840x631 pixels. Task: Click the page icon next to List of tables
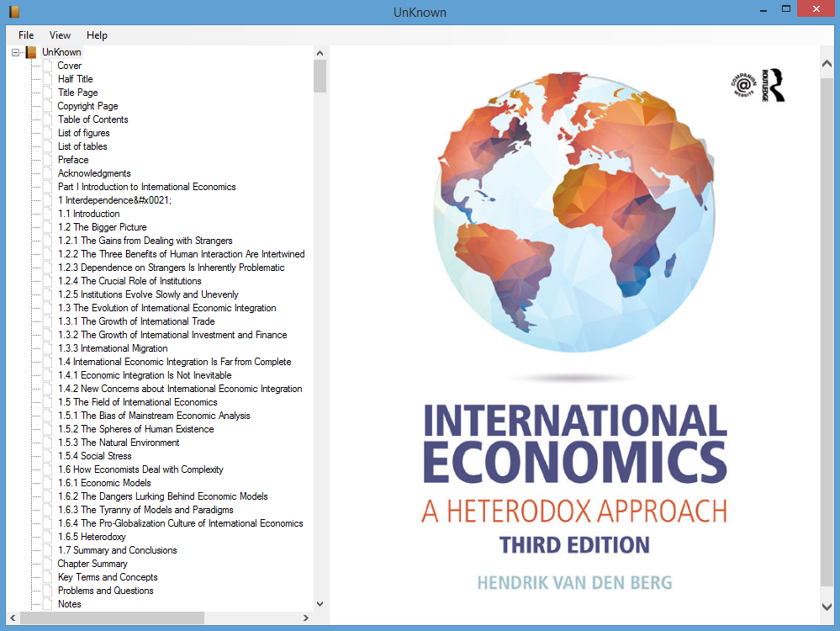[x=48, y=146]
